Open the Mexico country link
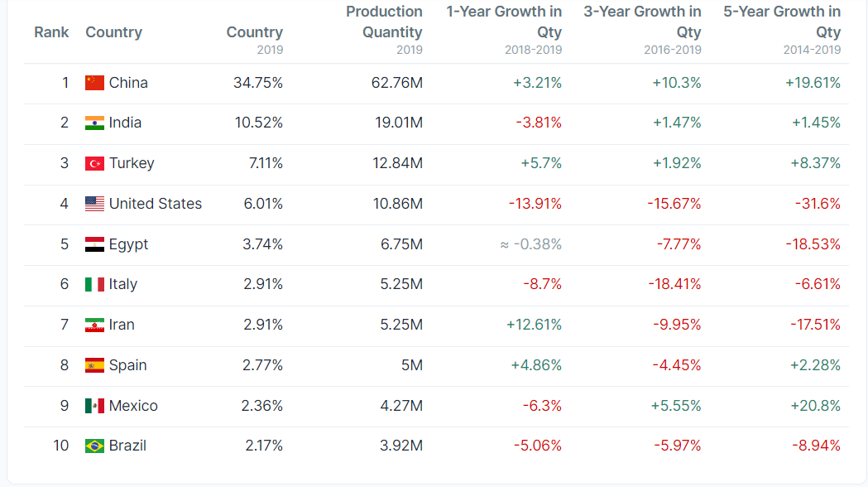 point(133,406)
